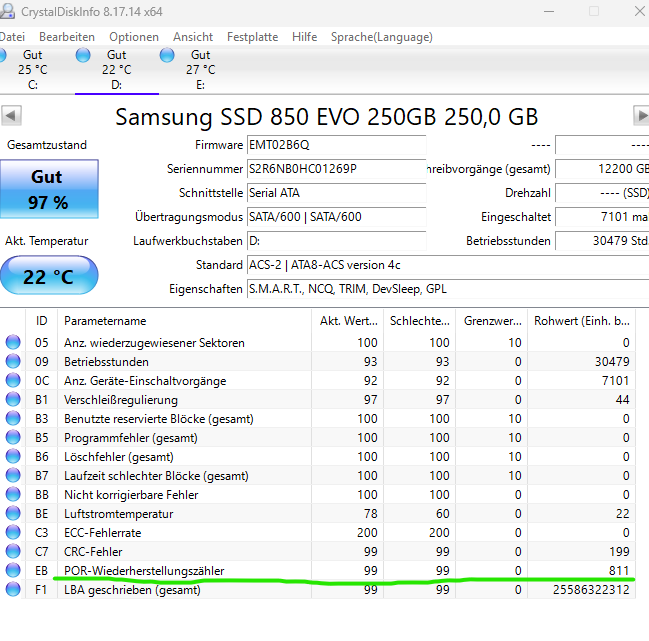Click status orb for Verschleißregulierung row
The width and height of the screenshot is (649, 641).
13,399
